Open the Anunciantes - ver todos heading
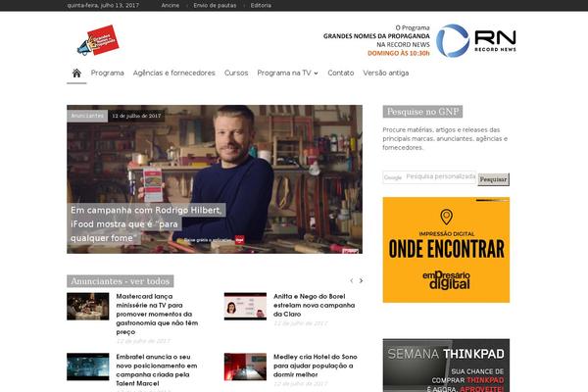The height and width of the screenshot is (392, 588). (x=120, y=281)
